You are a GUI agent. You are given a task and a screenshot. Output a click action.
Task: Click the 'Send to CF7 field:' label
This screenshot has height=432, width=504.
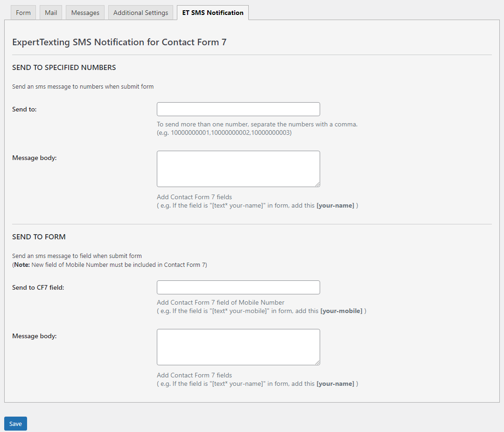click(38, 287)
